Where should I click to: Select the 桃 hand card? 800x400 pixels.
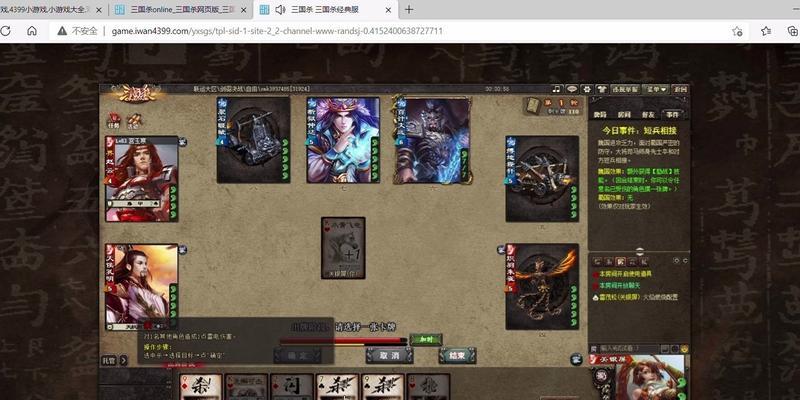coord(428,387)
